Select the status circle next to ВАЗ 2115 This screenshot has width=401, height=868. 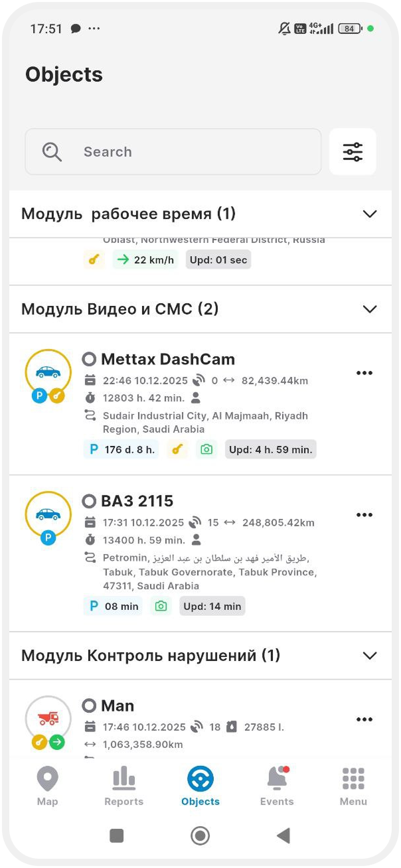point(89,501)
